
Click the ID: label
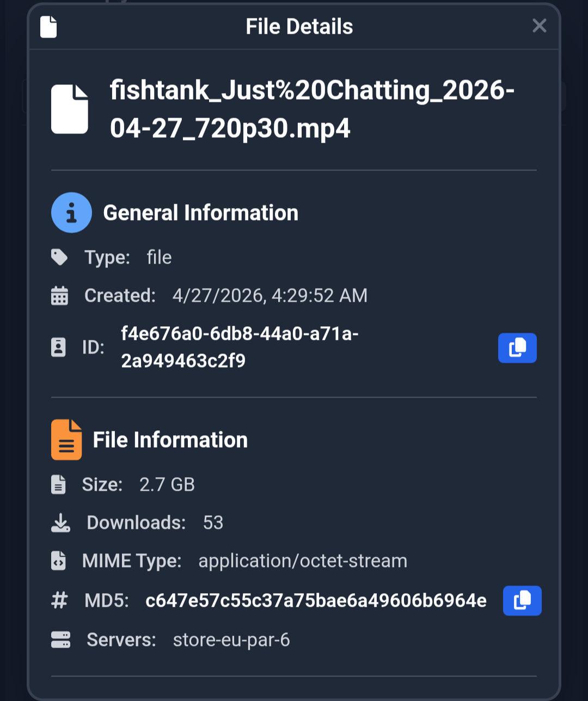click(x=93, y=347)
